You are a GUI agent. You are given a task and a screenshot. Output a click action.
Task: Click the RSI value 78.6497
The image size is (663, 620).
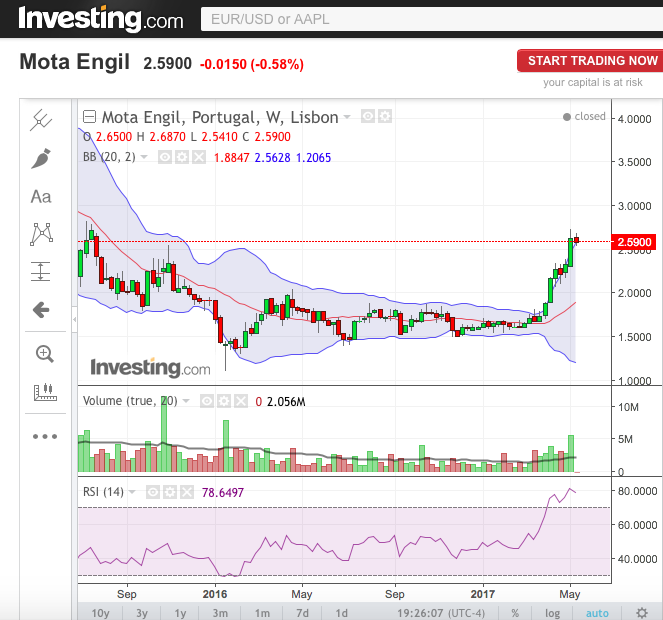click(223, 492)
